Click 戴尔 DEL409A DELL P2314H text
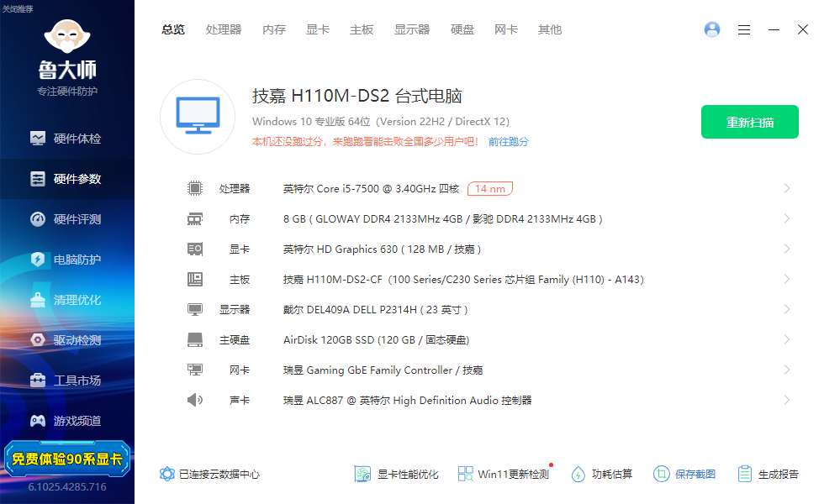The width and height of the screenshot is (824, 504). coord(375,310)
